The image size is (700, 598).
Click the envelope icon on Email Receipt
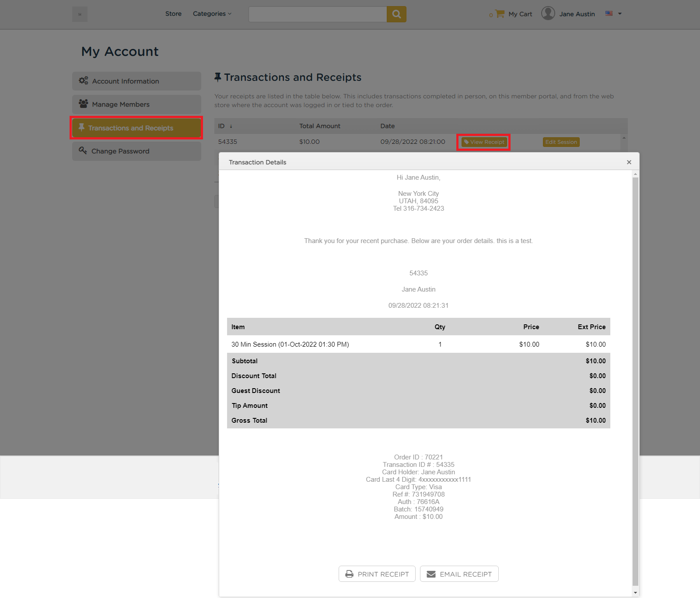click(431, 574)
